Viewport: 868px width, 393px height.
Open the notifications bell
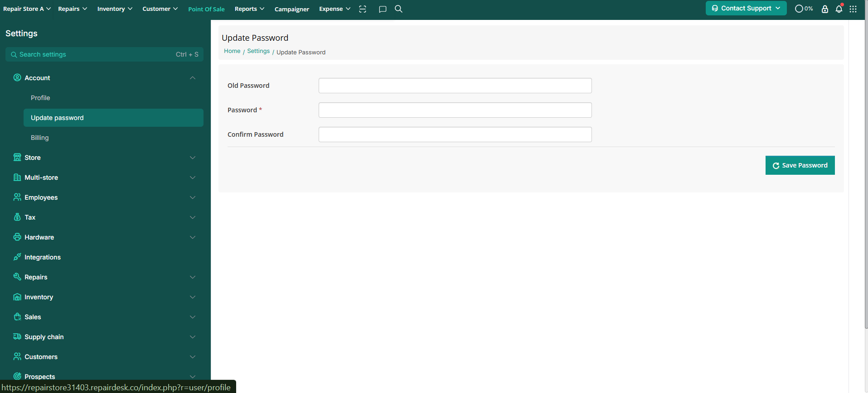point(839,9)
